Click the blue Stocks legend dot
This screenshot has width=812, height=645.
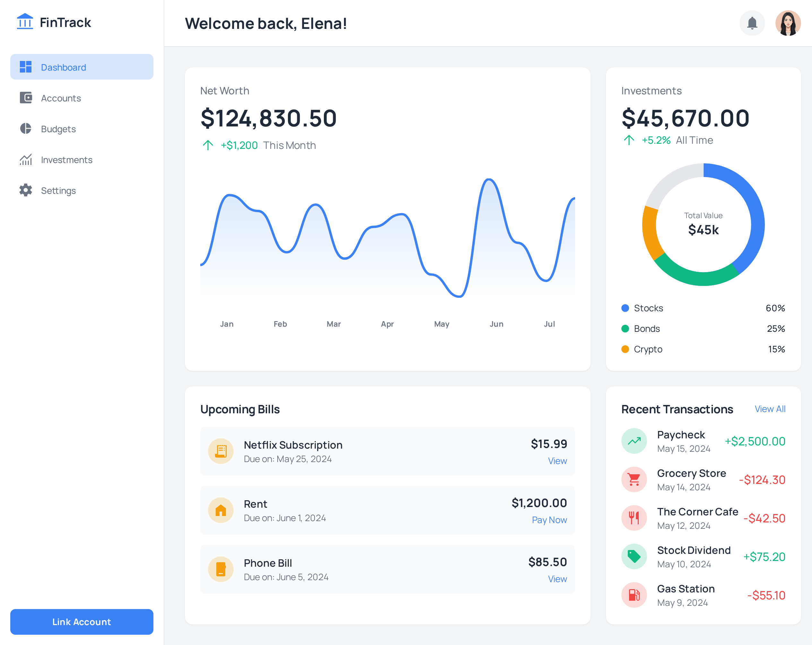625,308
